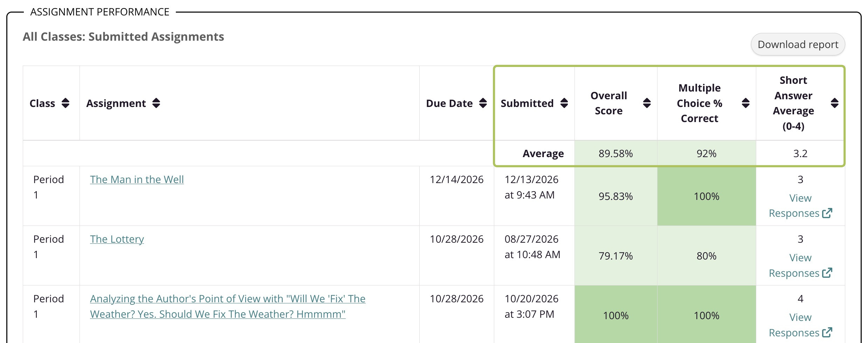Open external link icon for The Lottery responses
The width and height of the screenshot is (868, 343).
827,273
